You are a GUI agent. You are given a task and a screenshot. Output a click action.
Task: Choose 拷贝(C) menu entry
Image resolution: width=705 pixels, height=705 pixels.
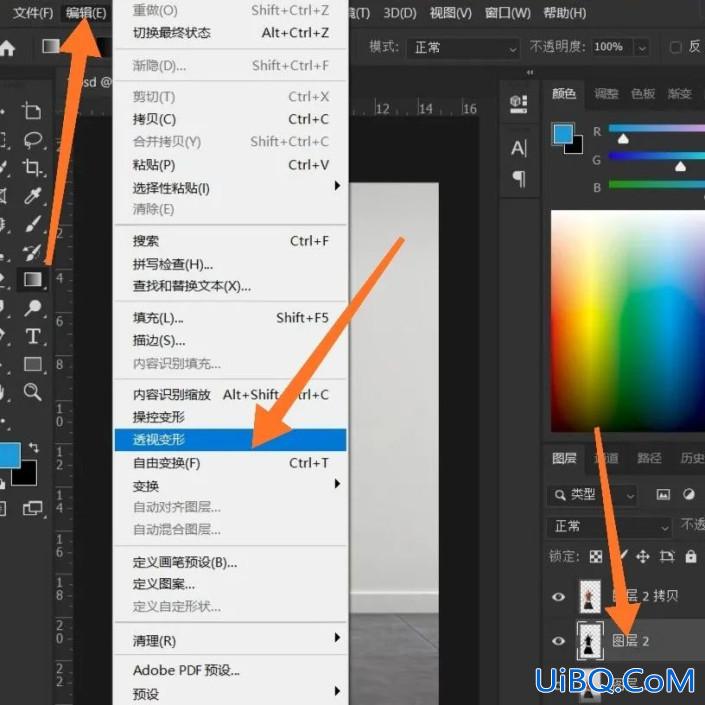point(231,119)
